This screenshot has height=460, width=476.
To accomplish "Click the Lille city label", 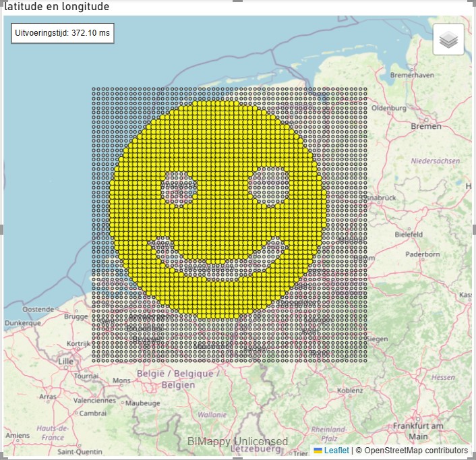I will click(x=66, y=362).
